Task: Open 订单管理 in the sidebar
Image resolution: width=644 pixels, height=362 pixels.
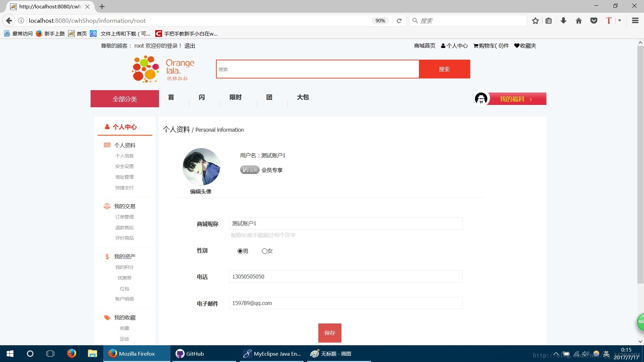Action: (x=124, y=217)
